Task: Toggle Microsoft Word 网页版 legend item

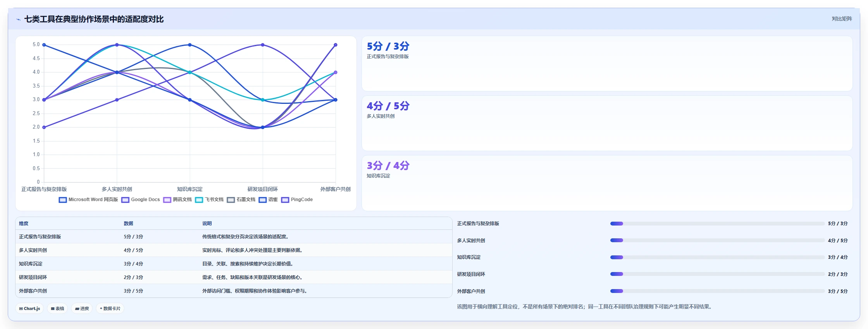Action: [88, 200]
